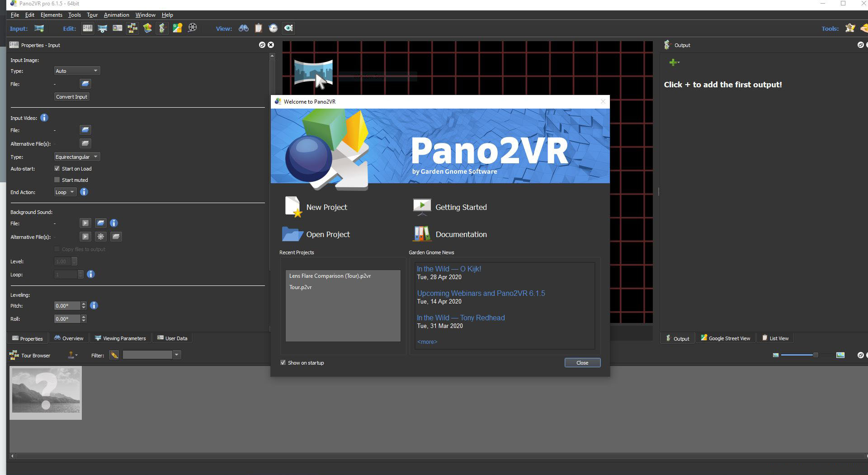Image resolution: width=868 pixels, height=475 pixels.
Task: Click Open Project in welcome dialog
Action: pos(316,234)
